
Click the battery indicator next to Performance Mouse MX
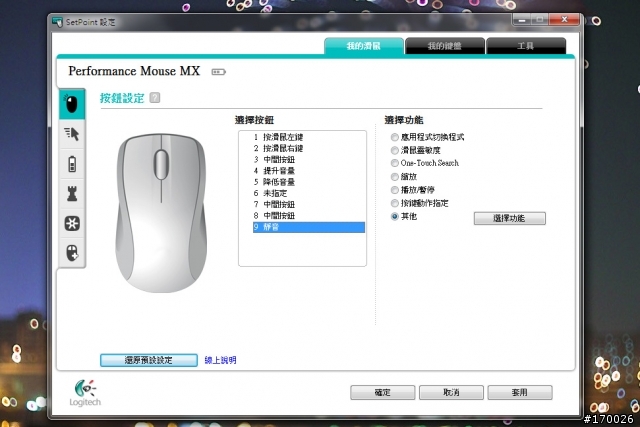click(x=218, y=72)
